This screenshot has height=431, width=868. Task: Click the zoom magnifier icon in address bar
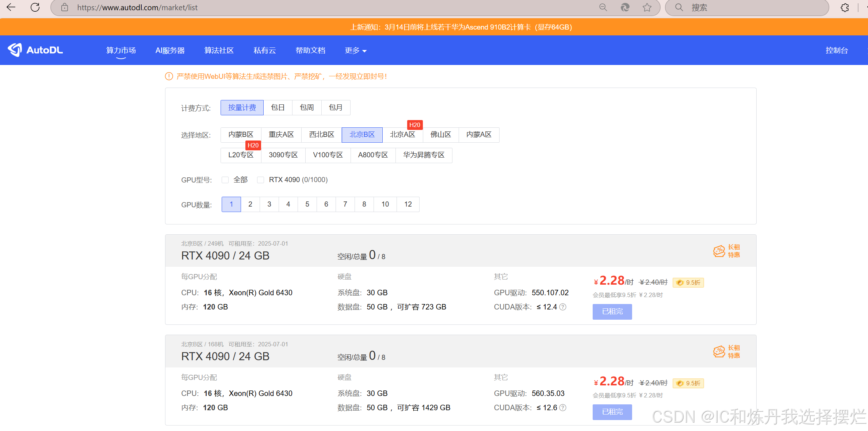603,7
